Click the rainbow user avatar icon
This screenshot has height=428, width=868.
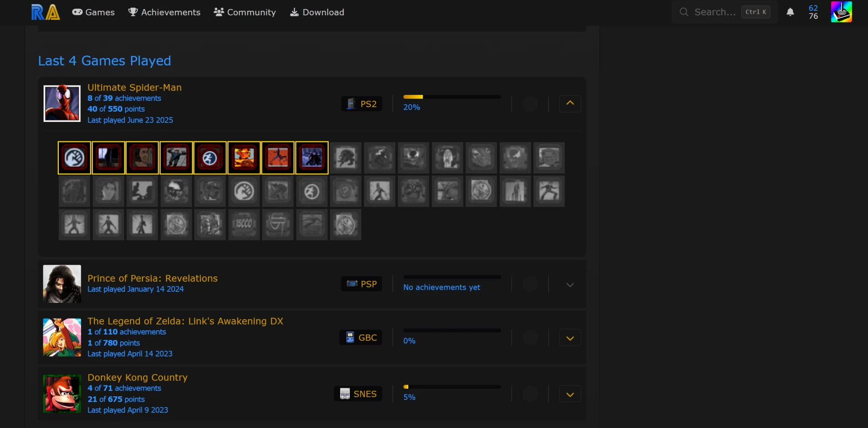[x=841, y=12]
